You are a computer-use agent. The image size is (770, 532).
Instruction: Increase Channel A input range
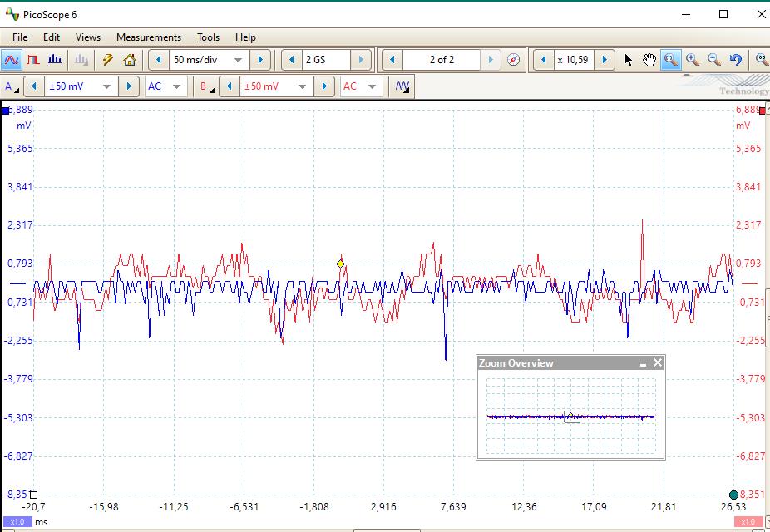129,86
